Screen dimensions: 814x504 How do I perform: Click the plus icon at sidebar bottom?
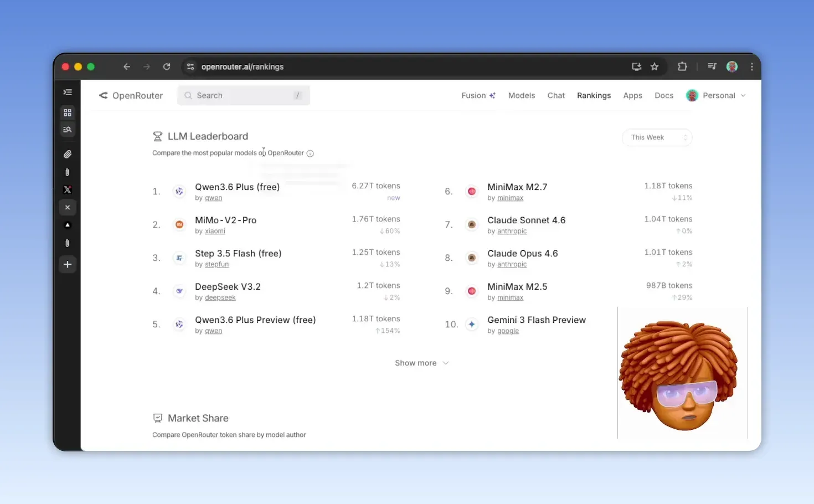pos(67,264)
